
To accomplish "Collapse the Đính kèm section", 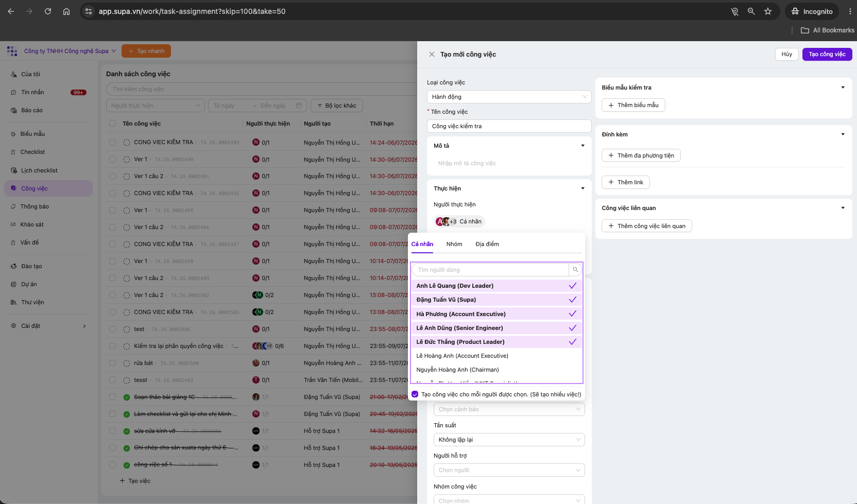I will 843,134.
